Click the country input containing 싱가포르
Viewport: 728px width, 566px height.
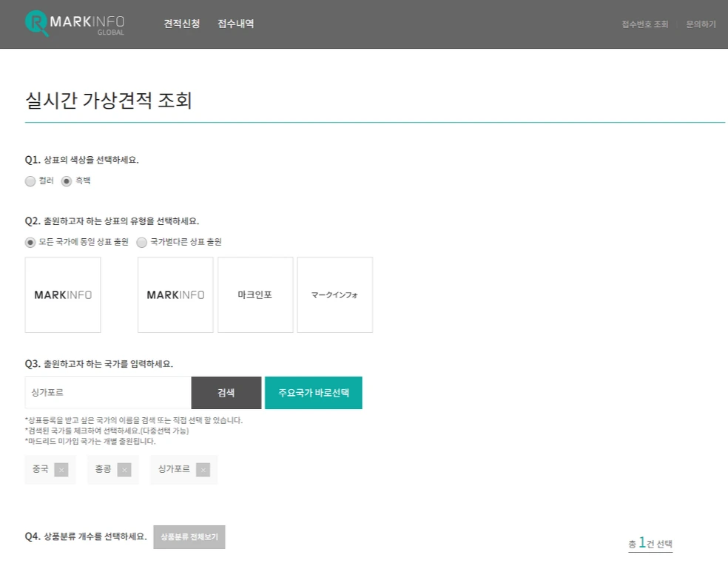pyautogui.click(x=107, y=393)
